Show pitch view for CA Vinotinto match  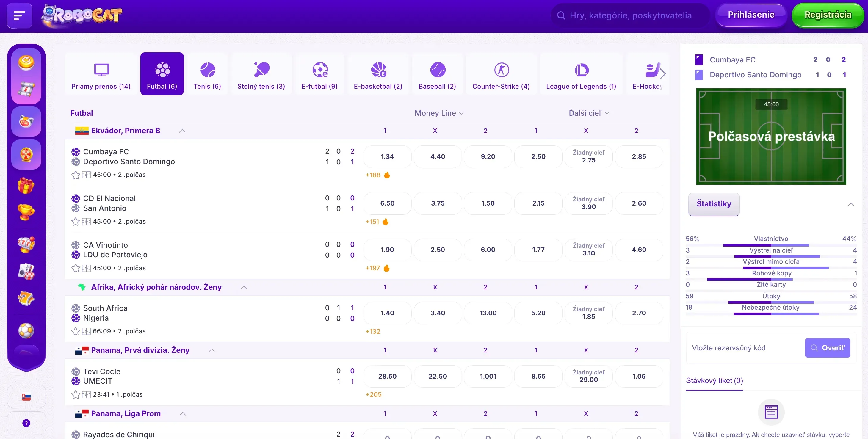click(x=86, y=268)
